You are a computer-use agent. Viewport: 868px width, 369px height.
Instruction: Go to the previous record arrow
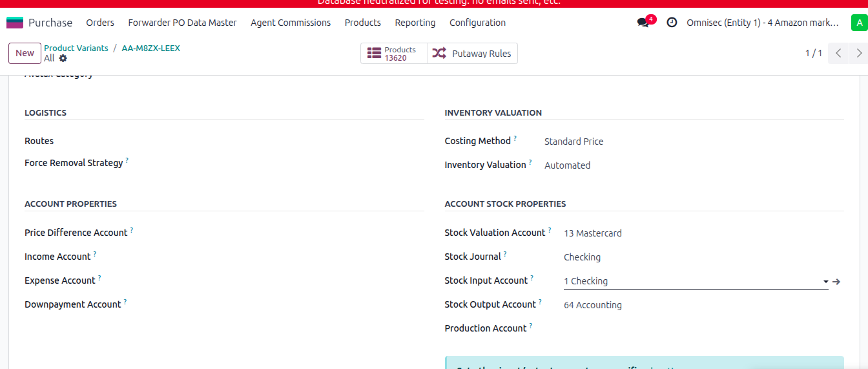click(x=838, y=54)
